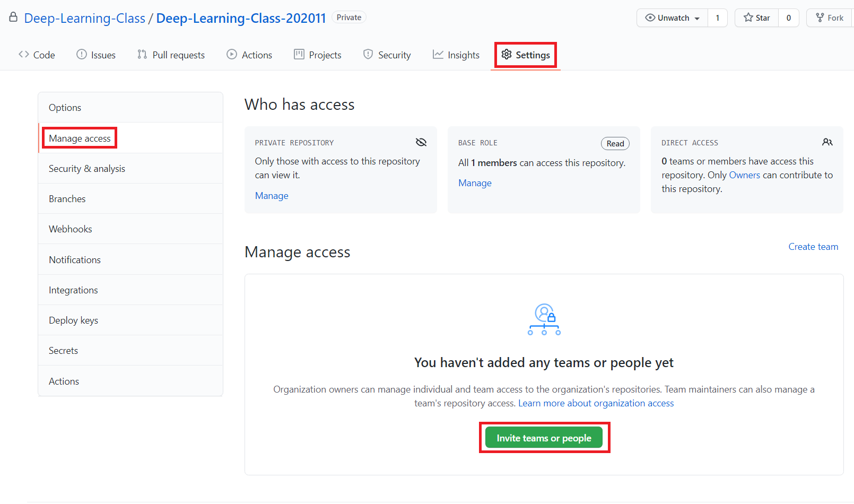This screenshot has height=504, width=854.
Task: Select the Insights tab
Action: pos(456,55)
